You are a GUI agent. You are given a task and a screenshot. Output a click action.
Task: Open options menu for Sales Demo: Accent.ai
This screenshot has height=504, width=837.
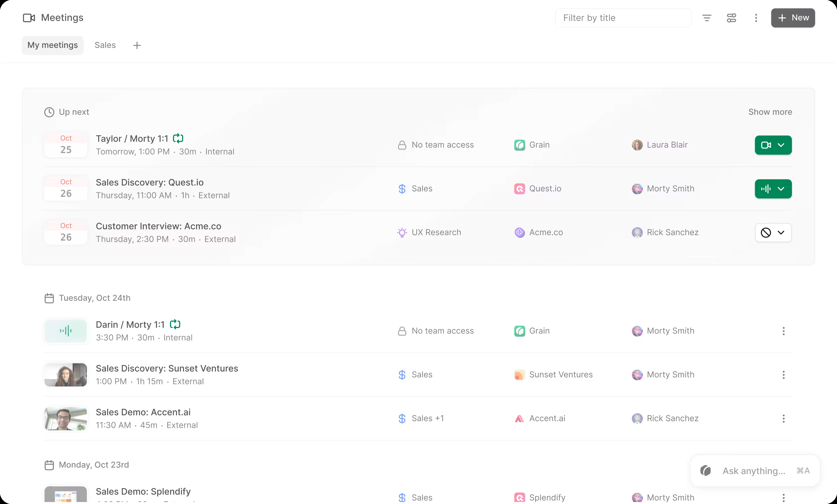(783, 419)
